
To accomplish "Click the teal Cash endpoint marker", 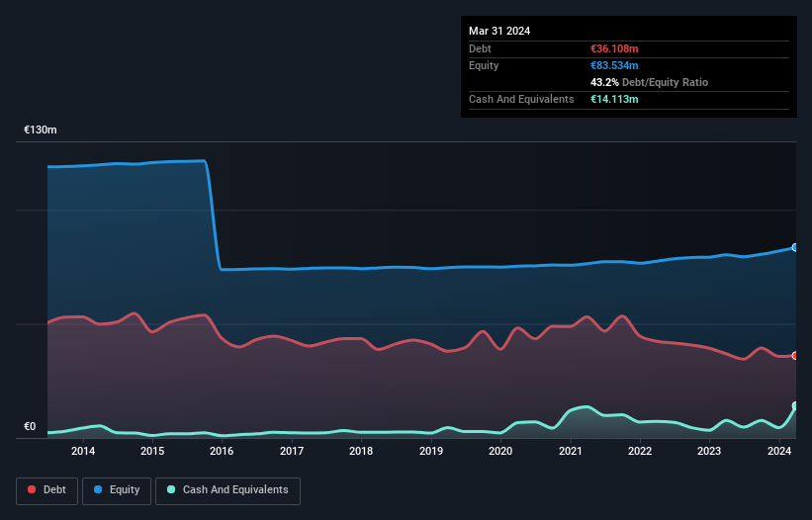I will click(795, 405).
